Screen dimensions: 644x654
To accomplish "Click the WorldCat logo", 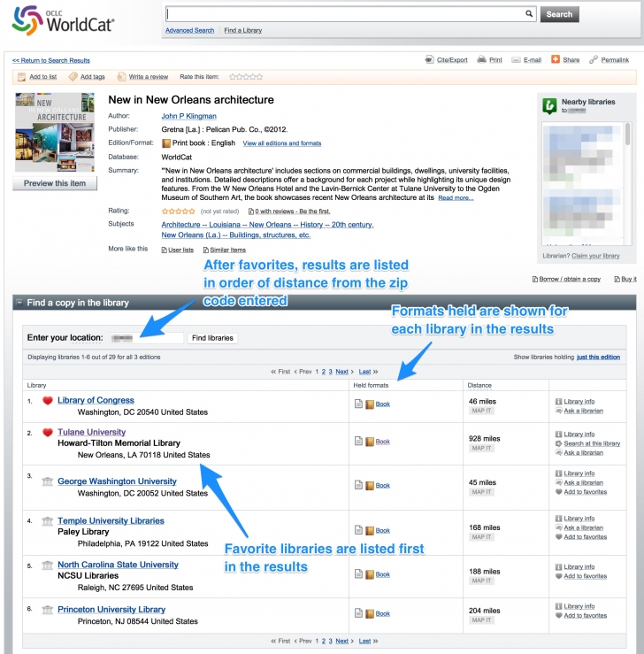I will point(63,20).
